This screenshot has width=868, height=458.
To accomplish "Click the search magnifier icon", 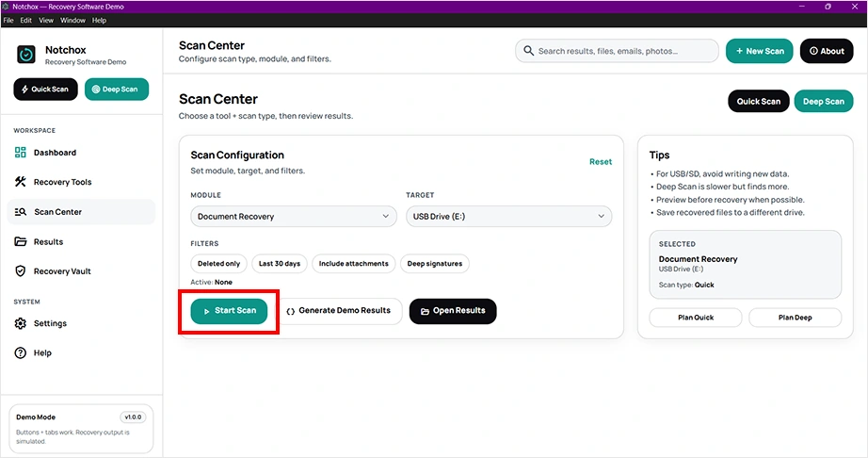I will [529, 51].
